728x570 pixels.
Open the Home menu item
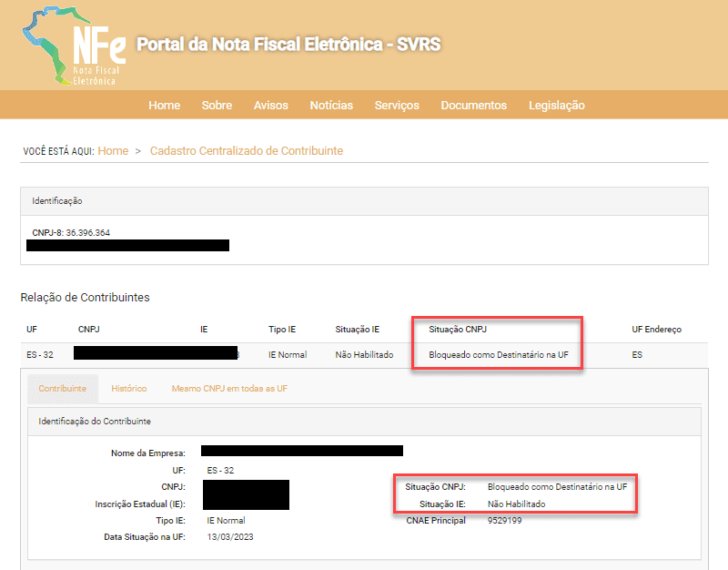click(x=165, y=106)
